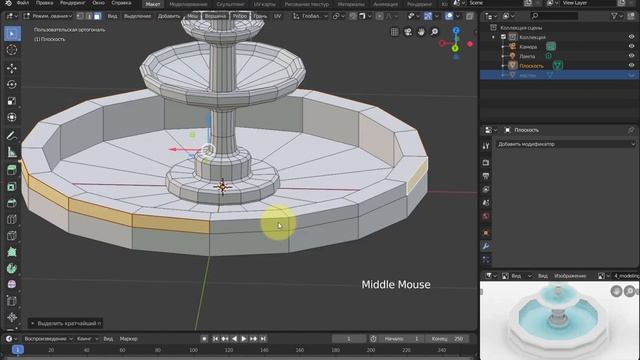The image size is (640, 360).
Task: Click the zoom magnifier icon in viewport
Action: 435,32
